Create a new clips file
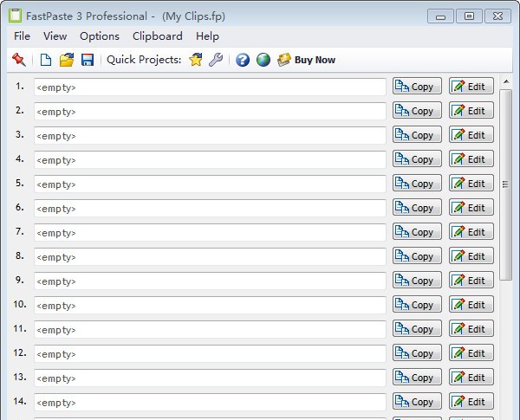This screenshot has height=420, width=520. click(45, 60)
